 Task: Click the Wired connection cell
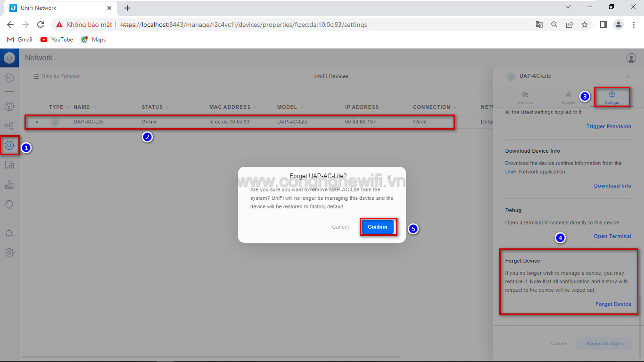420,122
